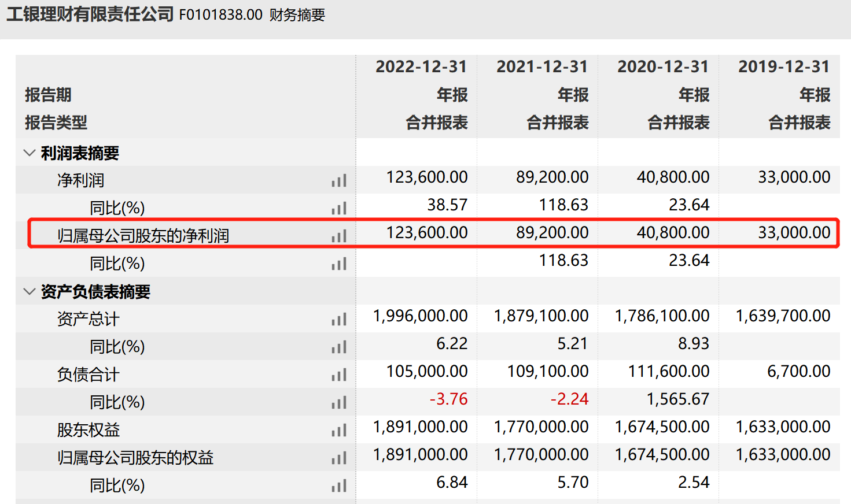
Task: Select value 1,879,100.00 in 资产总计 row
Action: (x=541, y=316)
